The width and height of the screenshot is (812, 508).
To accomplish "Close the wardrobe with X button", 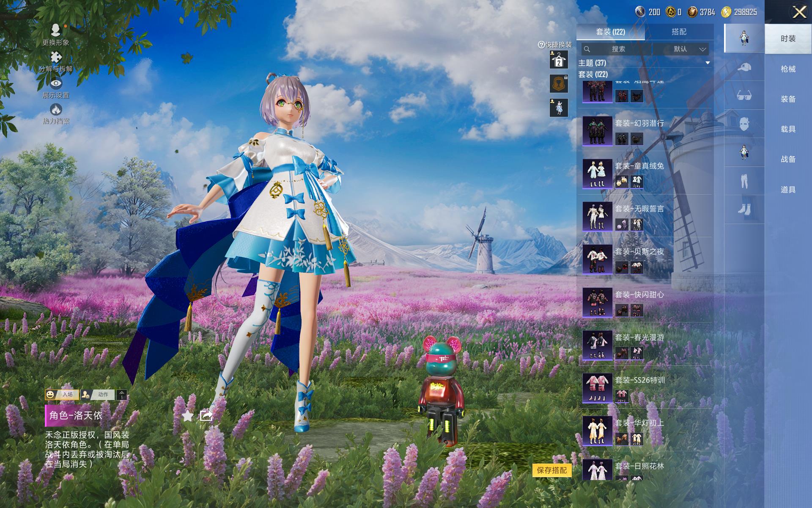I will tap(799, 12).
